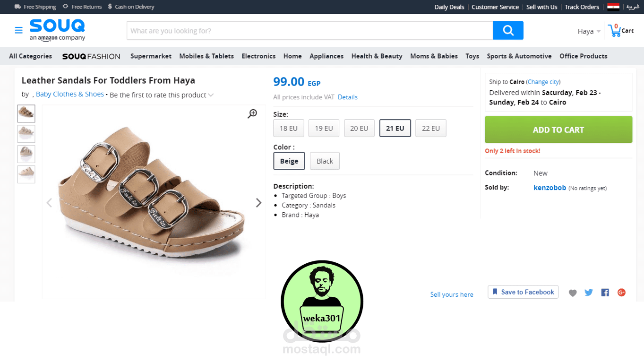Show next product image arrow

click(x=258, y=203)
